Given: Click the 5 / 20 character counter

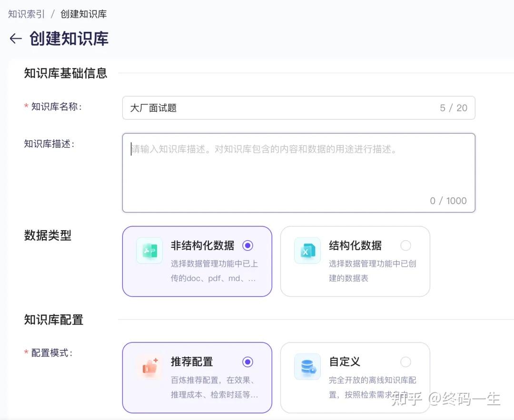Looking at the screenshot, I should [453, 108].
